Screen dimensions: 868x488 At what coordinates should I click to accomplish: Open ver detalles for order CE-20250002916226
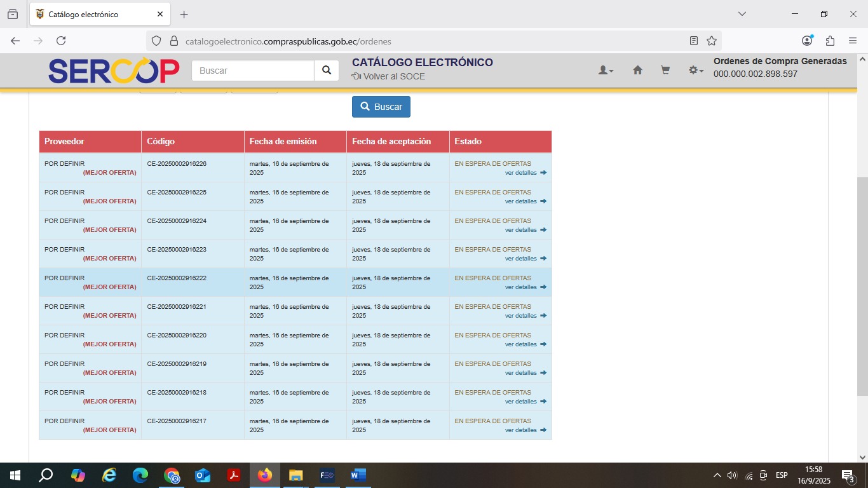pos(525,173)
